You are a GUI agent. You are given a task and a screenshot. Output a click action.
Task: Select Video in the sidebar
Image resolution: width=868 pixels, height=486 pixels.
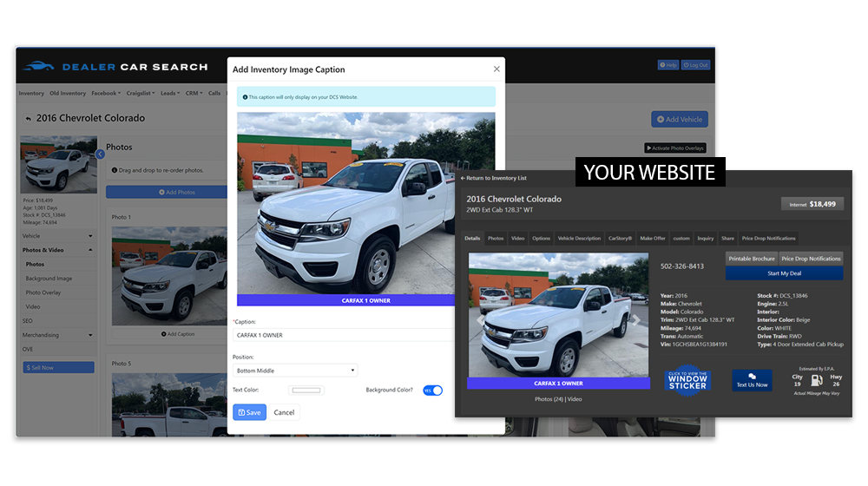pos(33,306)
